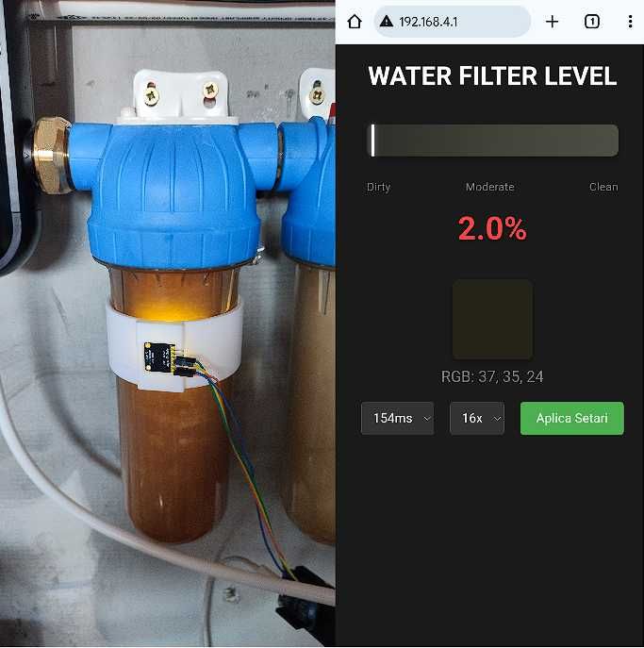Click the not-secure warning triangle icon
Screen dimensions: 644x648
[387, 21]
